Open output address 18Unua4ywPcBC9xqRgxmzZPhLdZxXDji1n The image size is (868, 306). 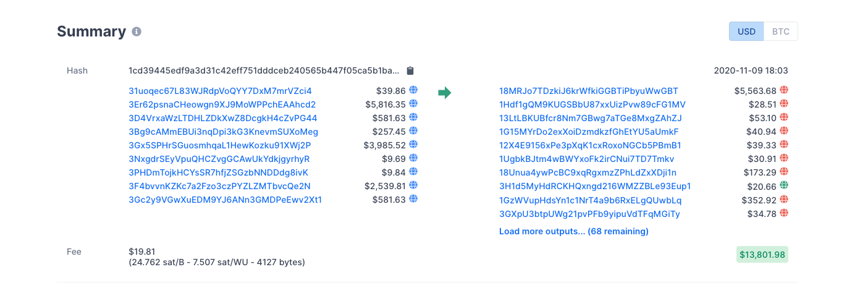click(588, 172)
